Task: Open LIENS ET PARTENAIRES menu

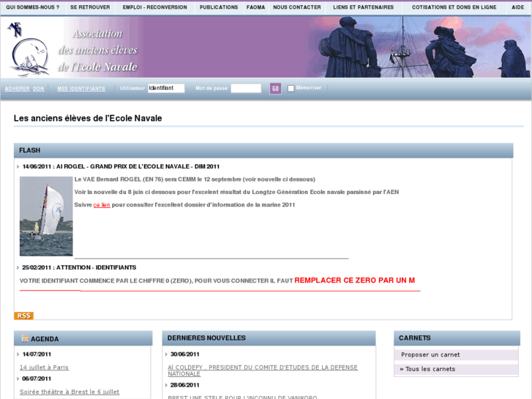Action: [364, 7]
